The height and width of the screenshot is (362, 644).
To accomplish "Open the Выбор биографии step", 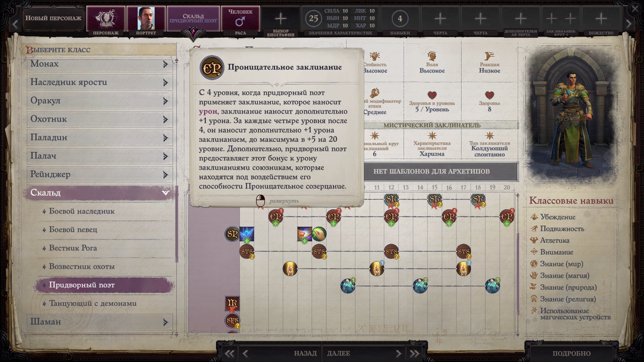I will pos(281,21).
